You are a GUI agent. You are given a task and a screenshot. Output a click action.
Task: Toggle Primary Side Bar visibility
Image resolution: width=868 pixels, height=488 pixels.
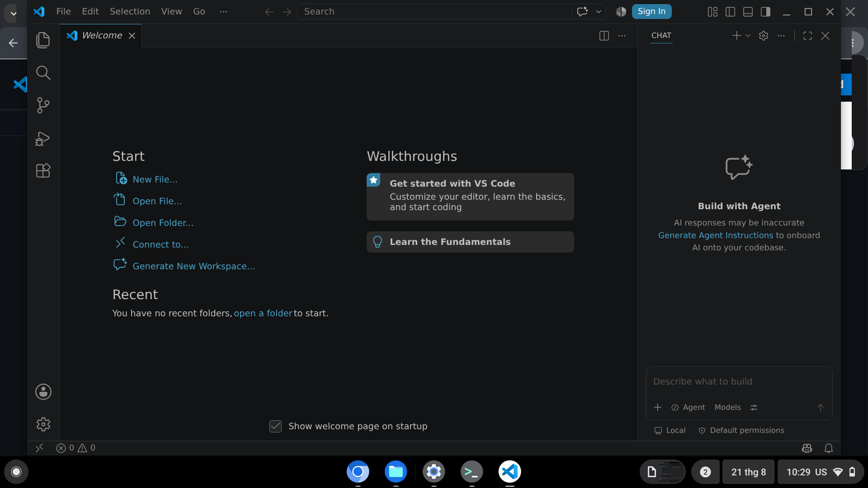tap(730, 12)
